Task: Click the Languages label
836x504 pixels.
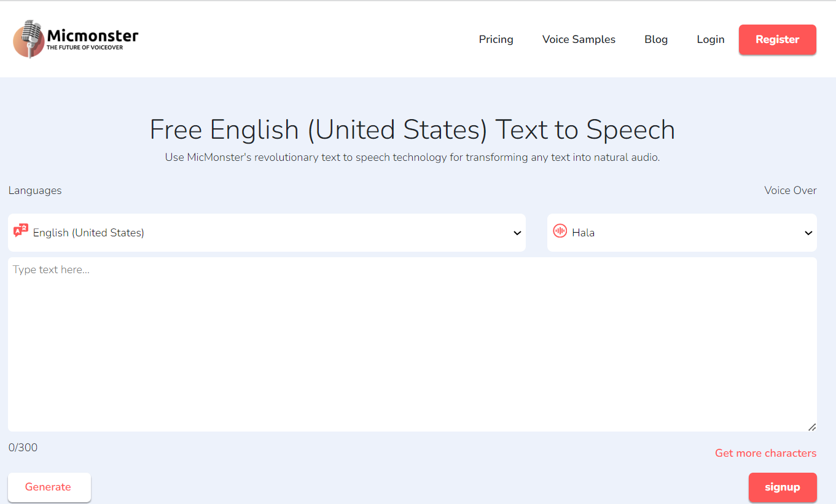Action: (x=35, y=190)
